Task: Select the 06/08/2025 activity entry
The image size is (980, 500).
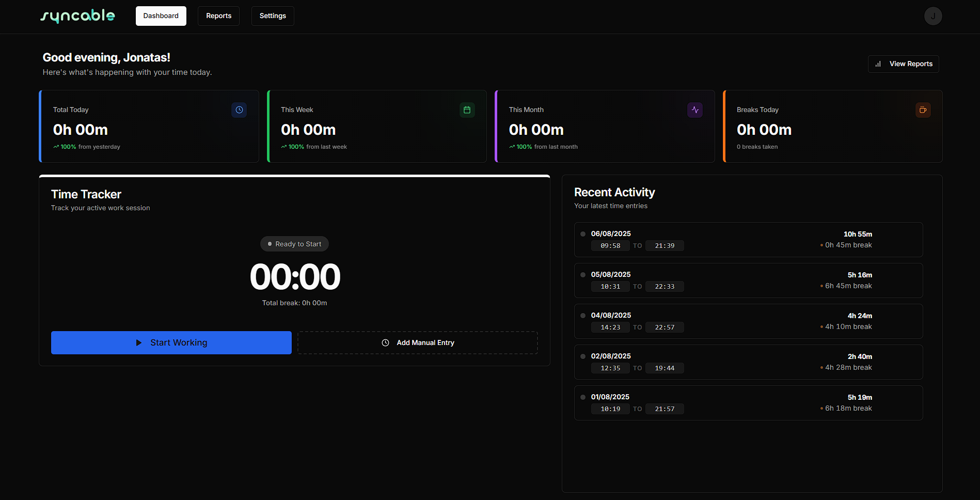Action: click(x=748, y=240)
